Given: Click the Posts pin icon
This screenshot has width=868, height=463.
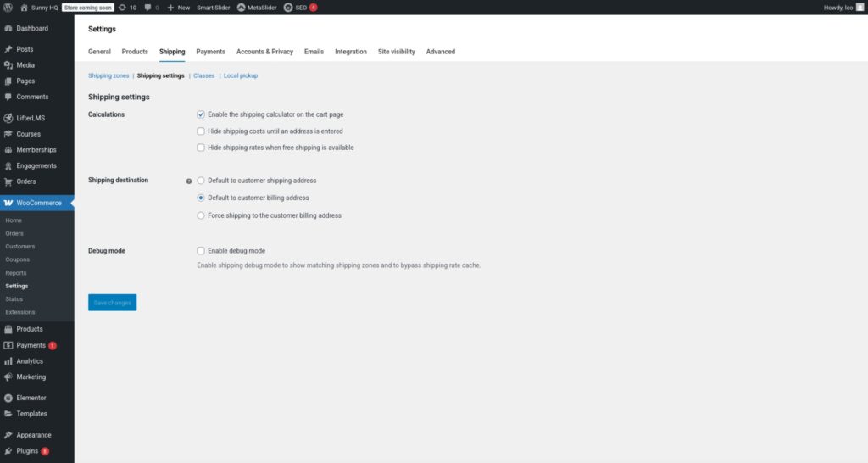Looking at the screenshot, I should pyautogui.click(x=8, y=49).
